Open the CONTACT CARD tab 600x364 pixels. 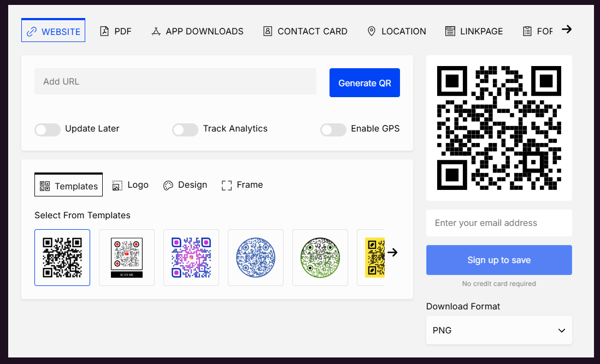(x=305, y=31)
